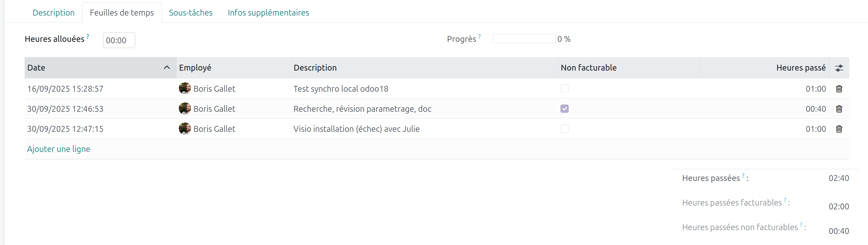Screen dimensions: 868x245
Task: Click help tooltip next to Heures allouées
Action: point(88,36)
